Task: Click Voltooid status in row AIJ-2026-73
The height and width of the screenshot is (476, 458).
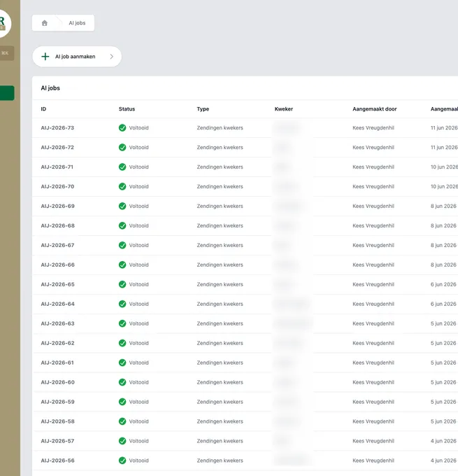Action: coord(139,128)
